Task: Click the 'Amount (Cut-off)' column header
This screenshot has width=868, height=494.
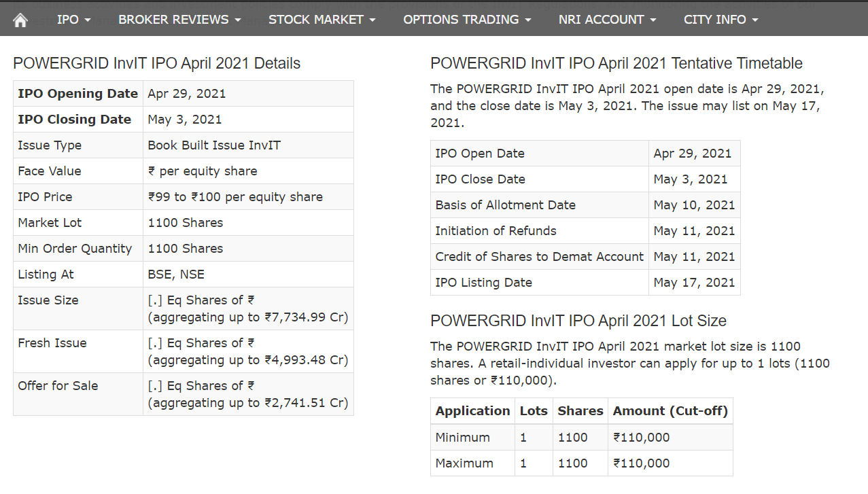Action: coord(670,411)
